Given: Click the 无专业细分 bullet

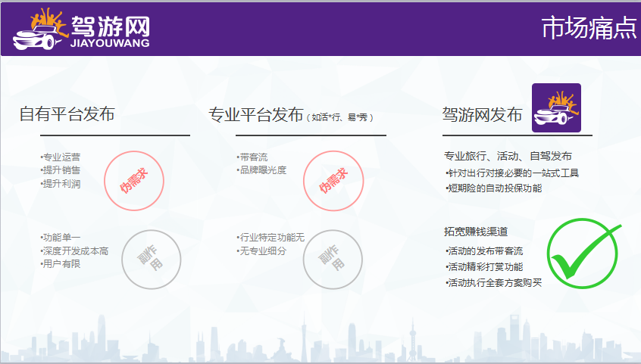Looking at the screenshot, I should [x=261, y=250].
